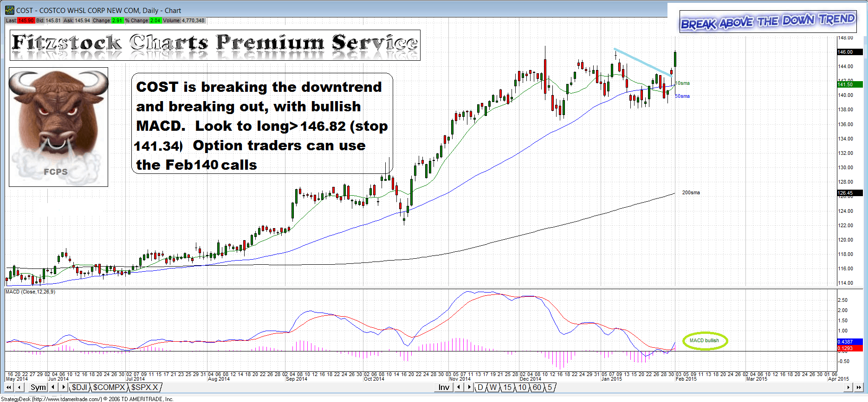Click the MACD bullish oval annotation
The image size is (868, 402).
point(704,341)
